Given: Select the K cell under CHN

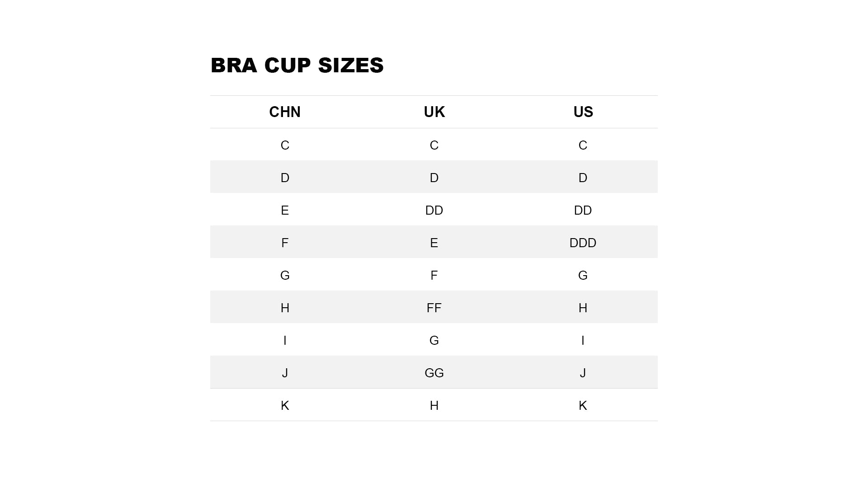Looking at the screenshot, I should [x=285, y=405].
